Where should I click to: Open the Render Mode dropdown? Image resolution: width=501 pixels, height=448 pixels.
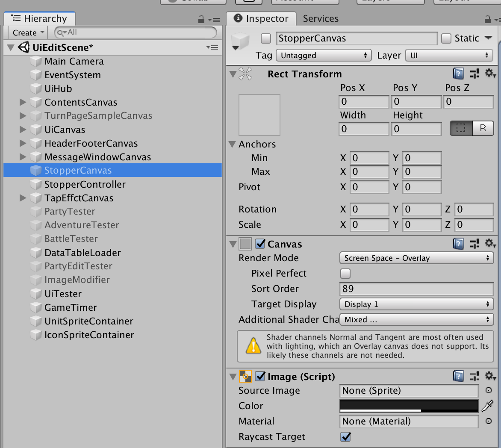point(417,258)
